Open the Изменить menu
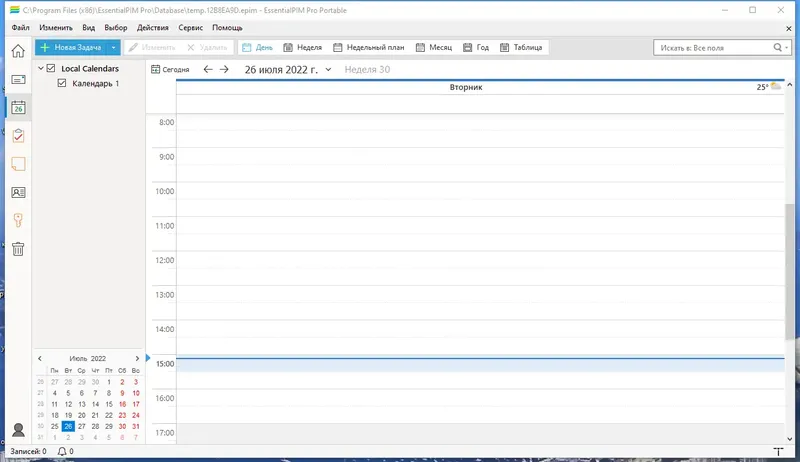 (56, 28)
